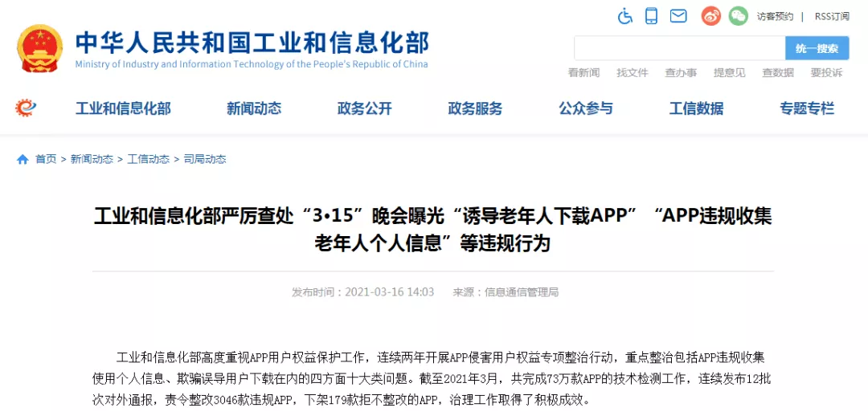The image size is (868, 420).
Task: Open 专题专栏 menu
Action: [x=807, y=108]
